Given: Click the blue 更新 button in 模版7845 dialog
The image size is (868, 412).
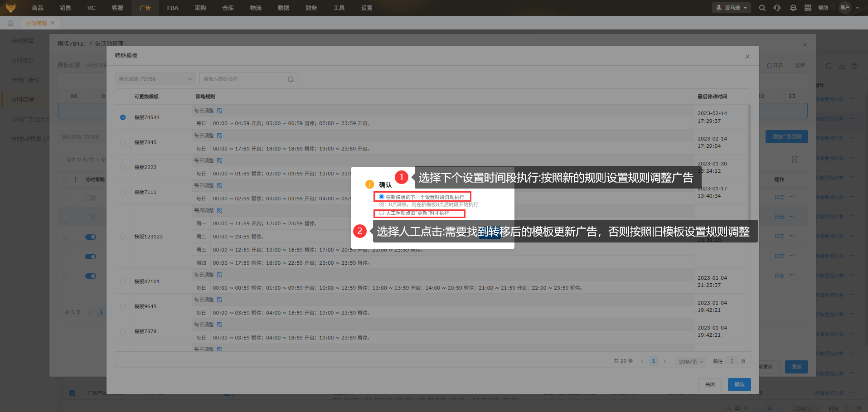Looking at the screenshot, I should click(796, 367).
